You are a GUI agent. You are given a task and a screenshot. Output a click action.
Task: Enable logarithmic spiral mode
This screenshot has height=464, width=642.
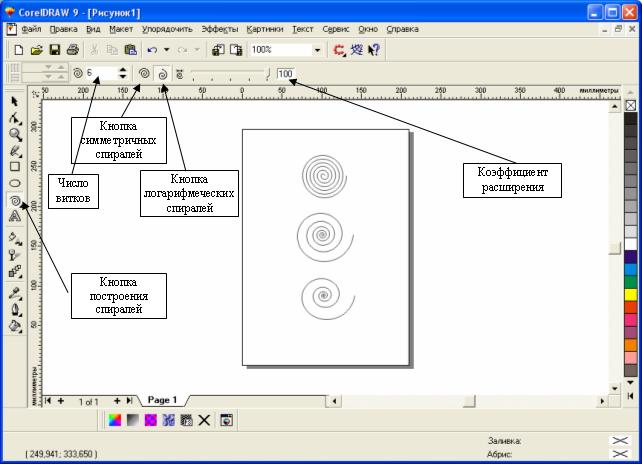pyautogui.click(x=163, y=74)
